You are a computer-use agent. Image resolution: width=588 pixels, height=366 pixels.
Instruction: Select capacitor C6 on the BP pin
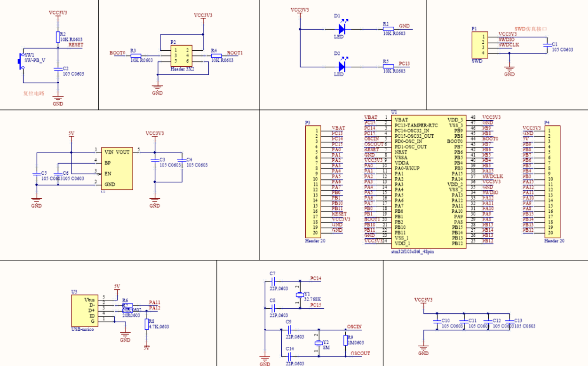[x=58, y=174]
